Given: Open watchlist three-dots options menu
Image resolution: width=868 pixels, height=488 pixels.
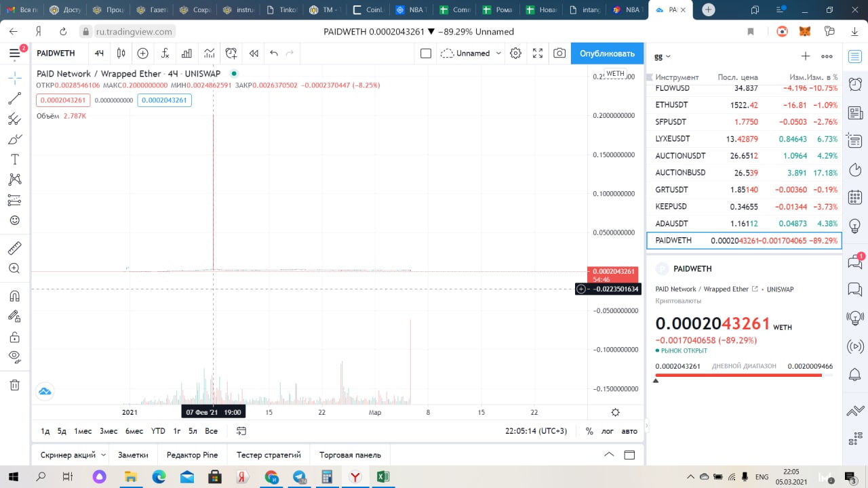Looking at the screenshot, I should [x=827, y=56].
